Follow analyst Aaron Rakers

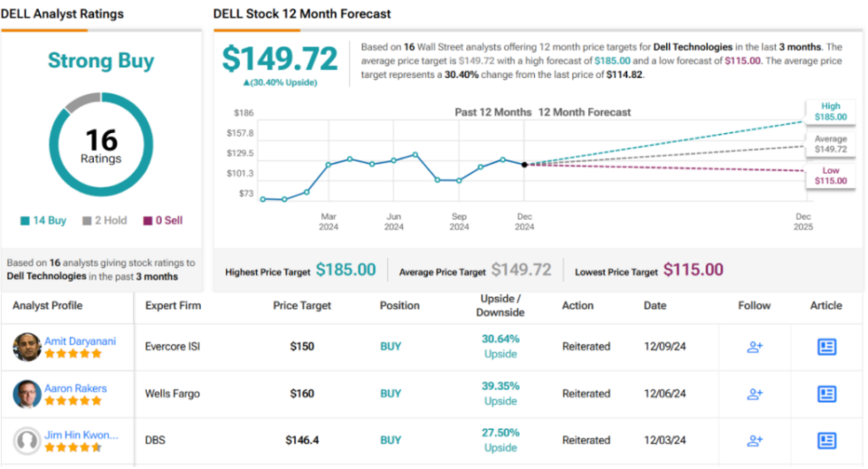(755, 394)
